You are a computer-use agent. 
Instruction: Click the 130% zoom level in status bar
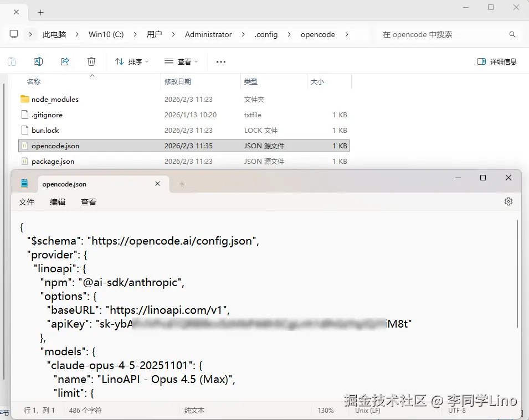326,411
